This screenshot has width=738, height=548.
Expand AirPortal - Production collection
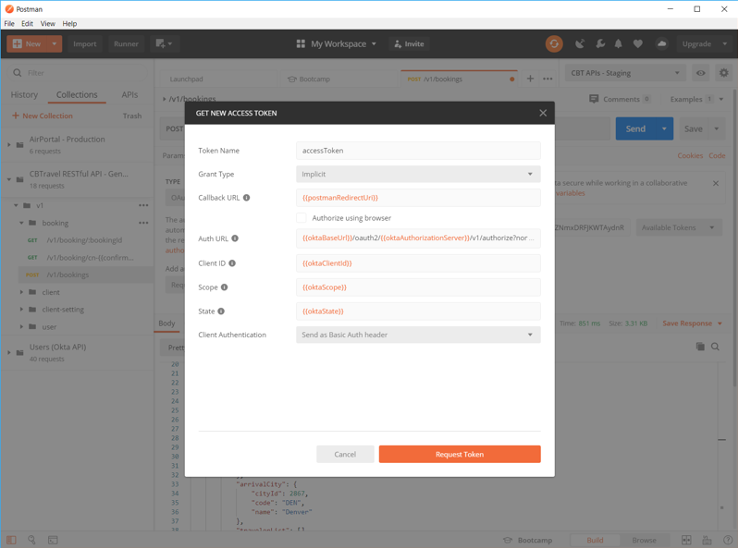9,145
